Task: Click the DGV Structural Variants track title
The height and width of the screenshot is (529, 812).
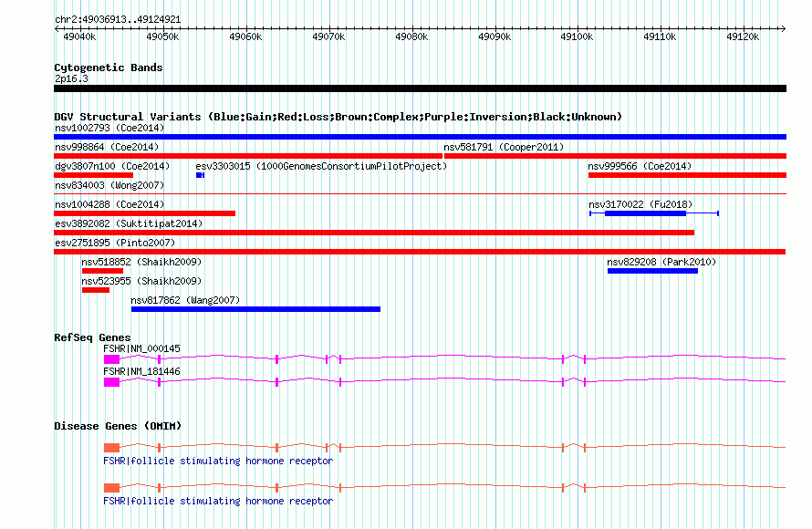Action: (338, 117)
